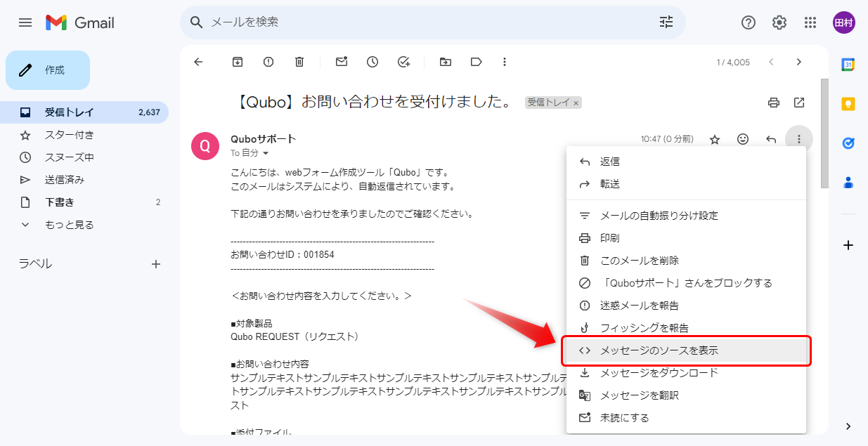Choose メッセージを翻訳 menu item

(x=686, y=395)
